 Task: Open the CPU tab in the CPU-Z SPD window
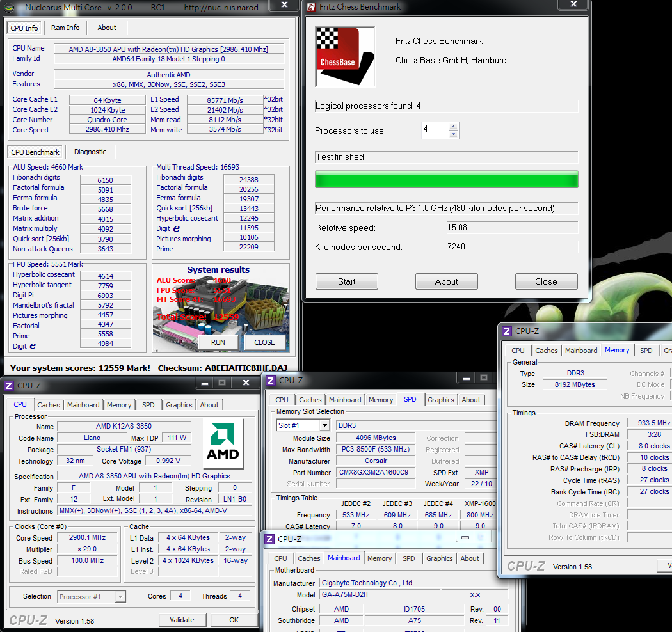coord(282,400)
